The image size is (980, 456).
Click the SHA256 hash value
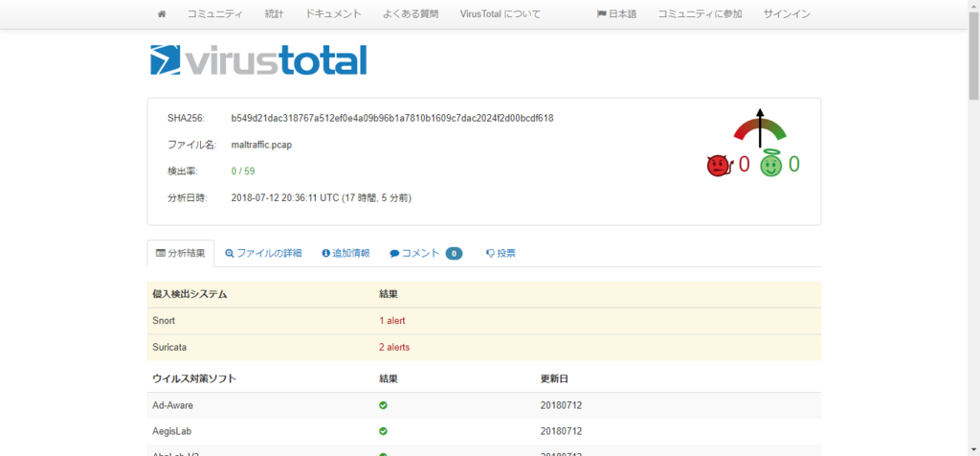[x=392, y=118]
